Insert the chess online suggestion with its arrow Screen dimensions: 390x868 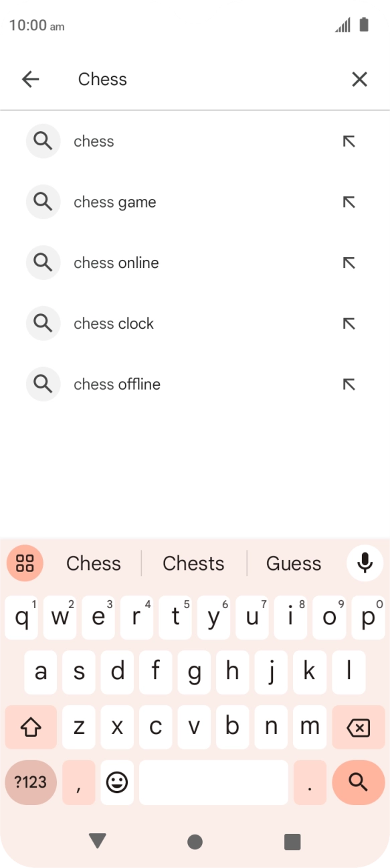pos(349,263)
